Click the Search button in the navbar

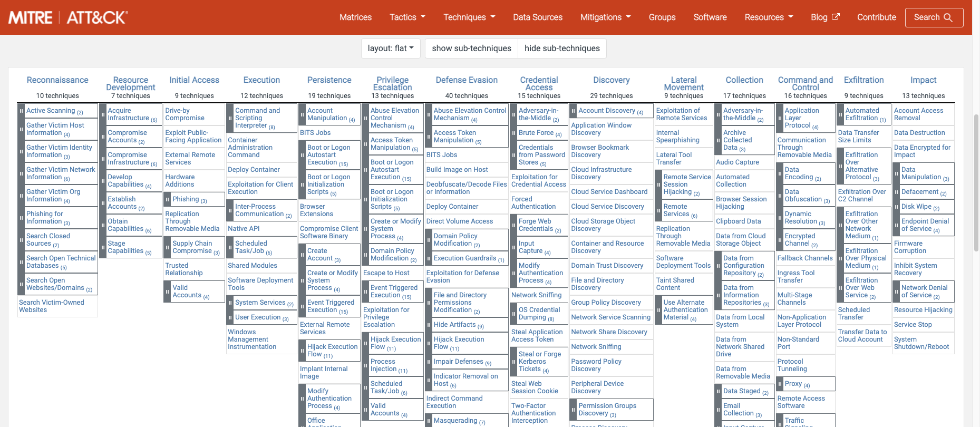tap(934, 17)
